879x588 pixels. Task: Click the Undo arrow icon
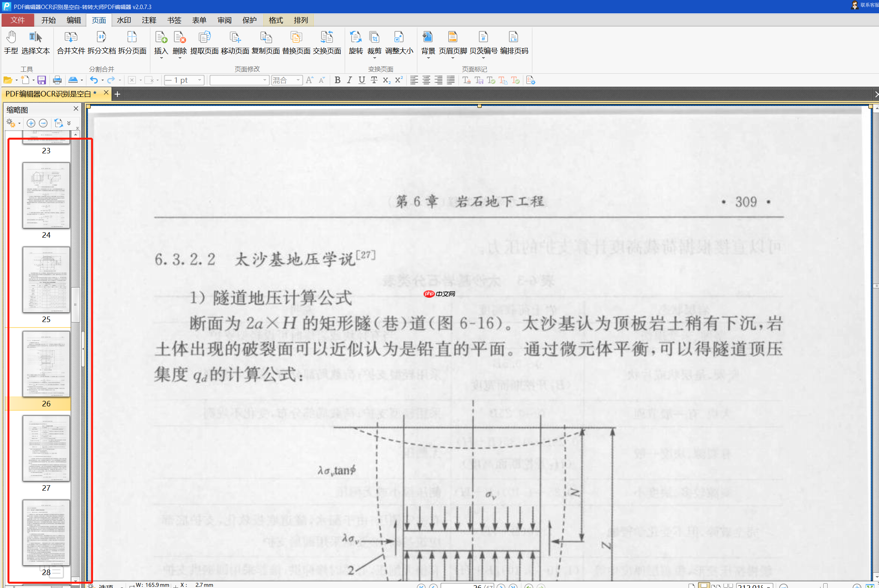tap(93, 80)
